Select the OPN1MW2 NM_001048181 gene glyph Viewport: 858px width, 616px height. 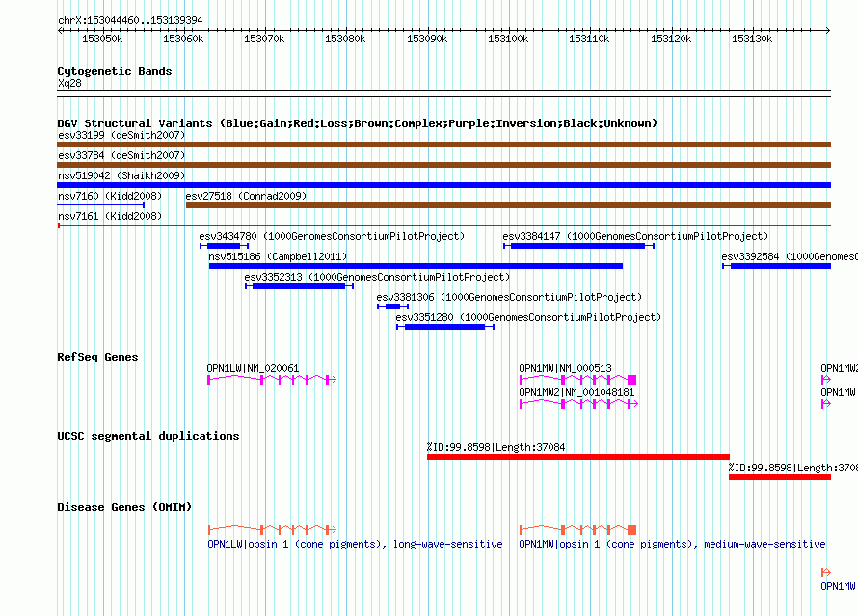point(579,404)
